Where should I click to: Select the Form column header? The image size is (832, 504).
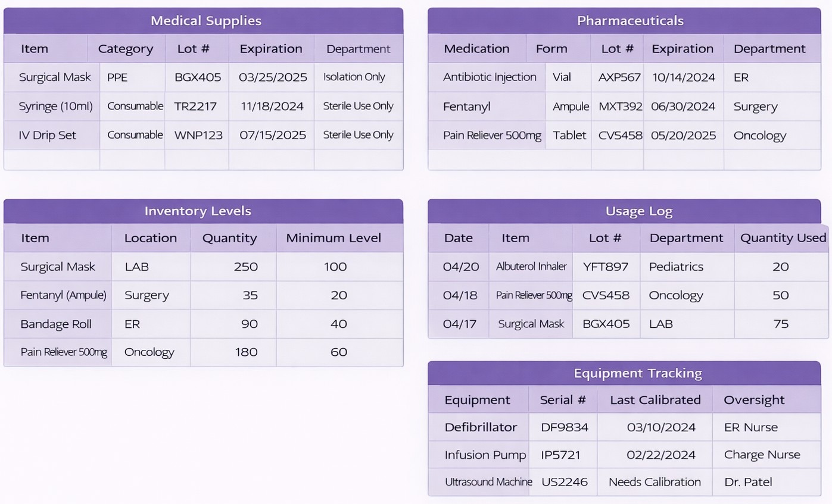[x=551, y=49]
